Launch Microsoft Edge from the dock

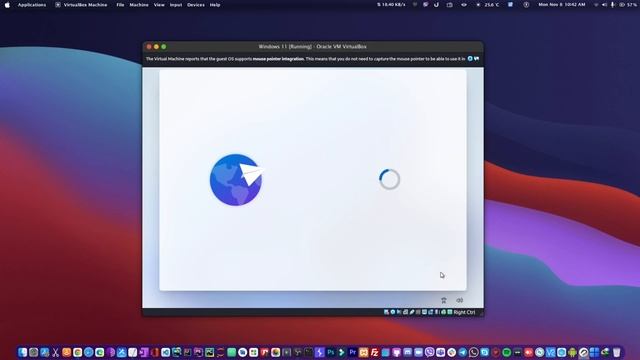[100, 352]
